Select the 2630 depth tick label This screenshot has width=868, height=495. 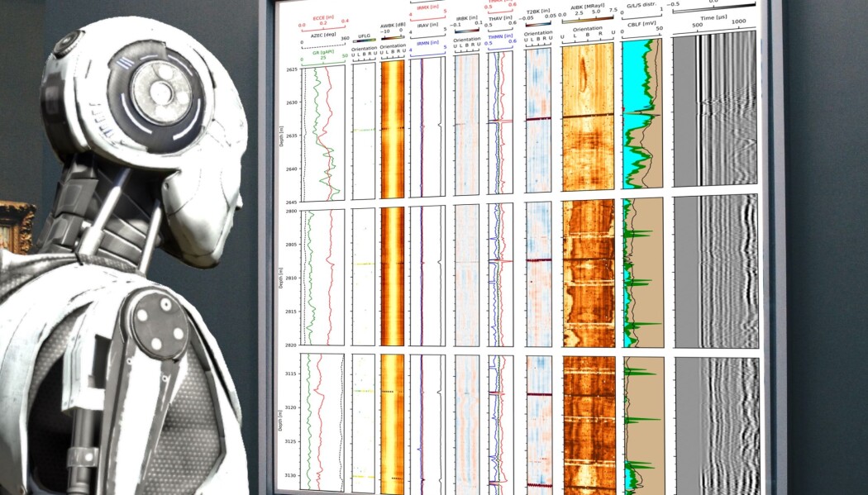pos(292,102)
